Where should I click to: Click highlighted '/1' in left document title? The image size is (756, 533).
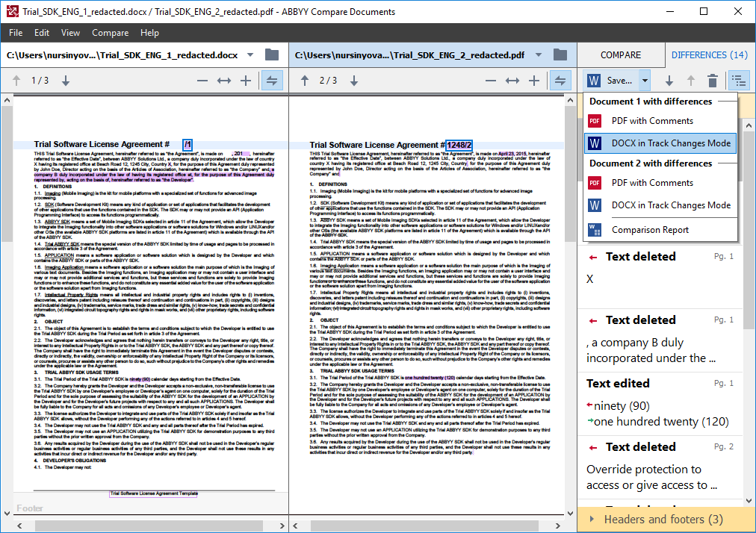(x=188, y=144)
